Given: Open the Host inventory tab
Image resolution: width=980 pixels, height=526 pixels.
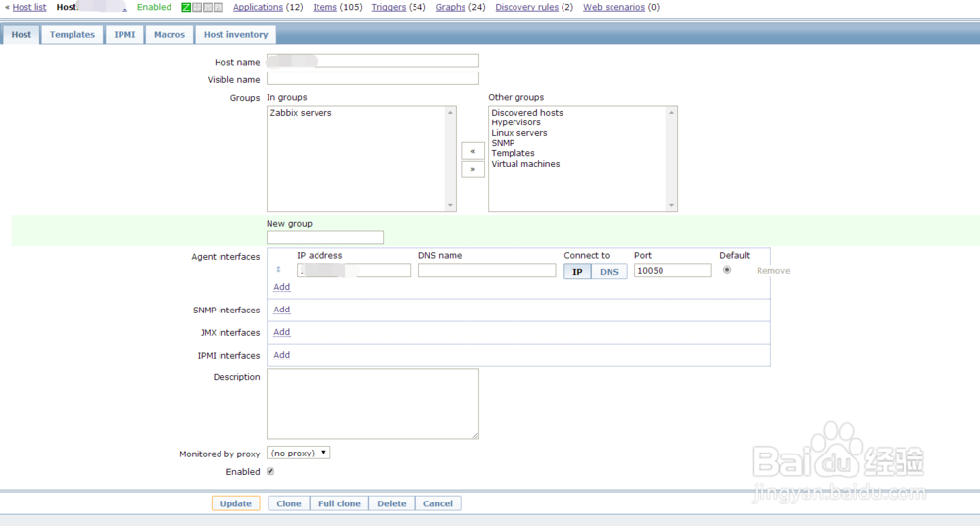Looking at the screenshot, I should [235, 35].
